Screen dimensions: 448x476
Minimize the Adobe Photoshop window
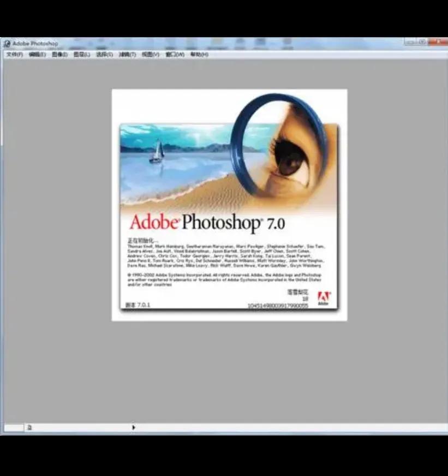[x=411, y=42]
